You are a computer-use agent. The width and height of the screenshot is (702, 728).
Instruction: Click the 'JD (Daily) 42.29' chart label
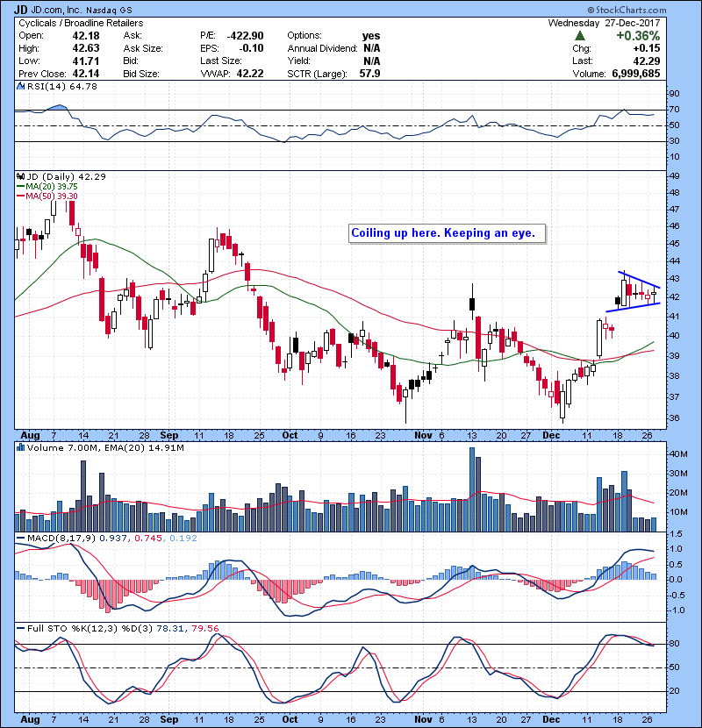(x=66, y=176)
